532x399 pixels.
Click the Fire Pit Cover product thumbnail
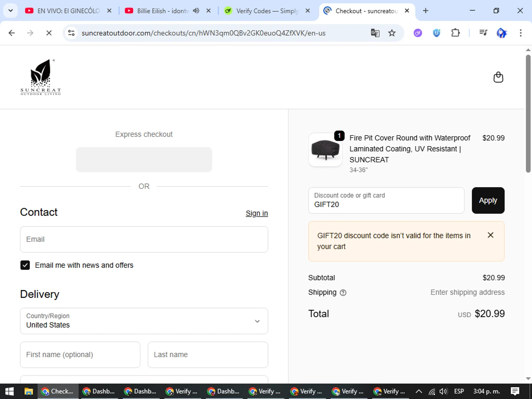coord(325,150)
